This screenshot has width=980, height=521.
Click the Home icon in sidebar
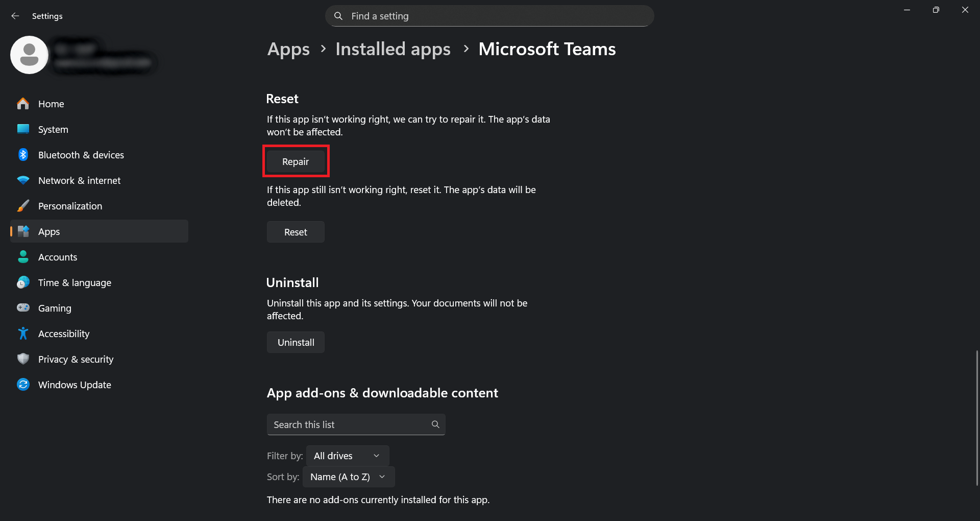point(23,104)
